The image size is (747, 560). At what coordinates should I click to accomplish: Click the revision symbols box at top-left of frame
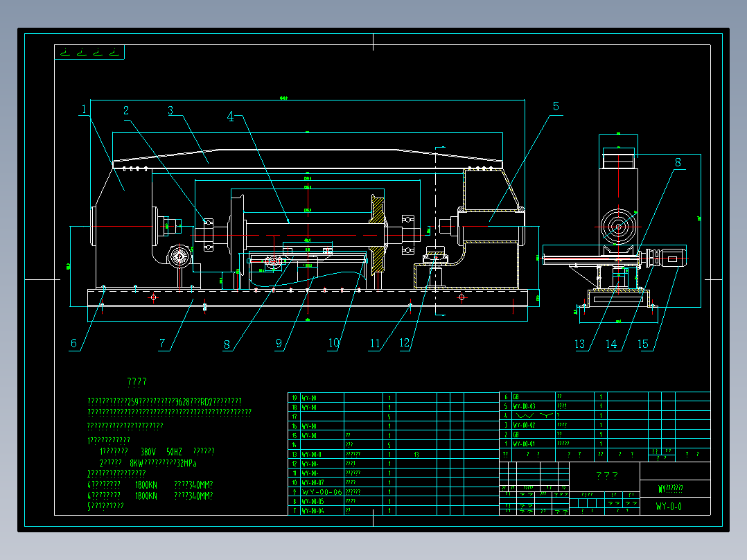click(x=89, y=52)
